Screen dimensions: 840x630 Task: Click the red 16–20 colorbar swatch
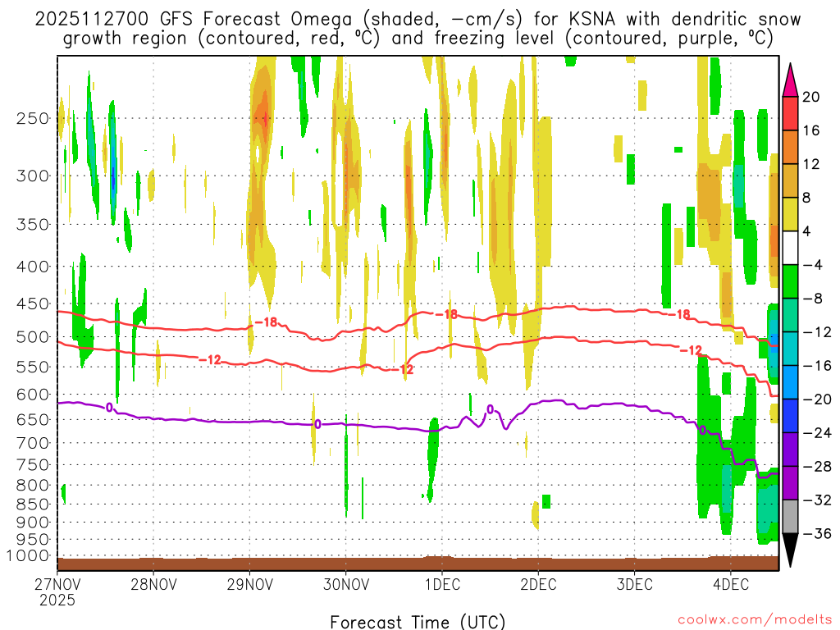pyautogui.click(x=790, y=113)
